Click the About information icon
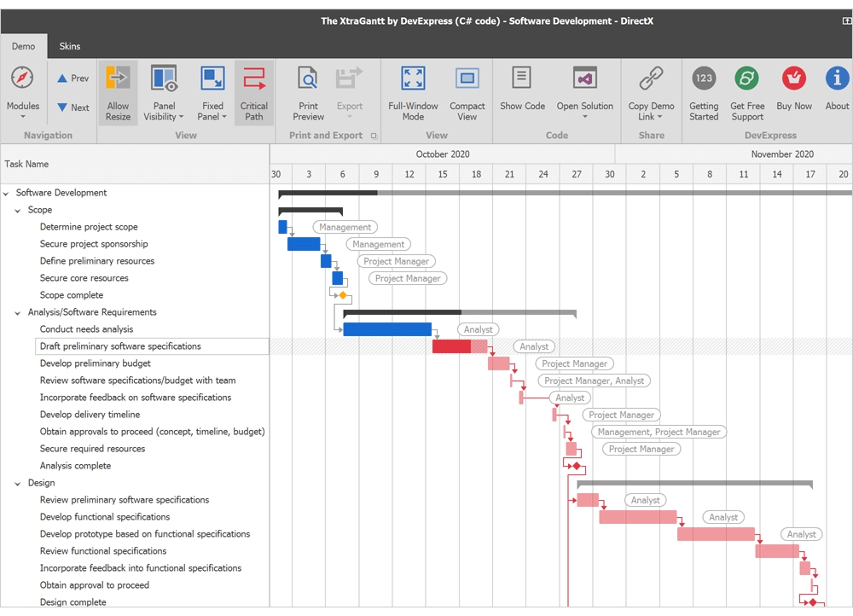The height and width of the screenshot is (616, 853). 837,90
